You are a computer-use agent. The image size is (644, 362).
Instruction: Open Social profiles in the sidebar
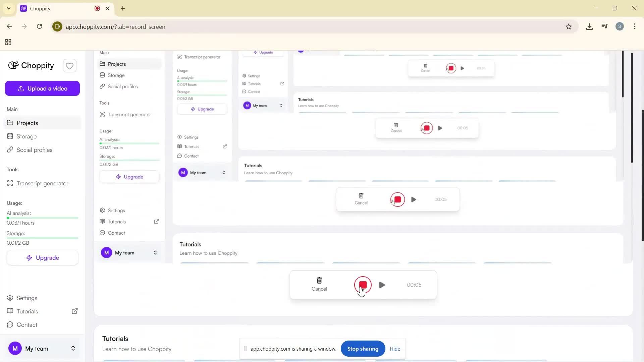[34, 150]
